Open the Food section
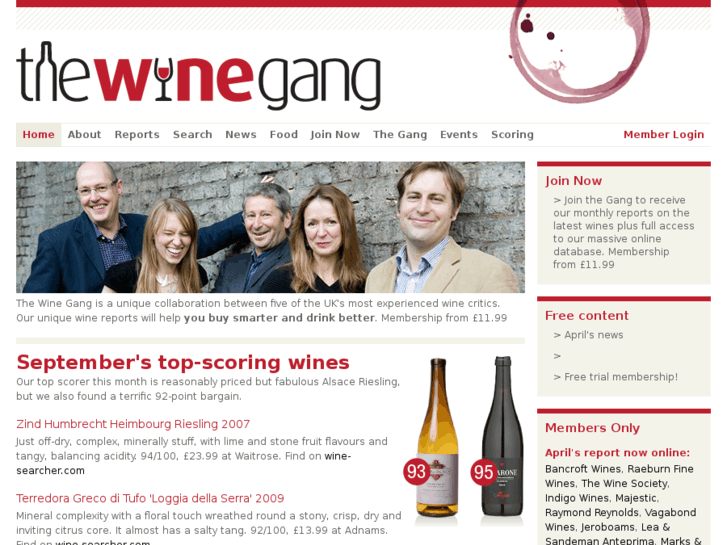 point(284,135)
